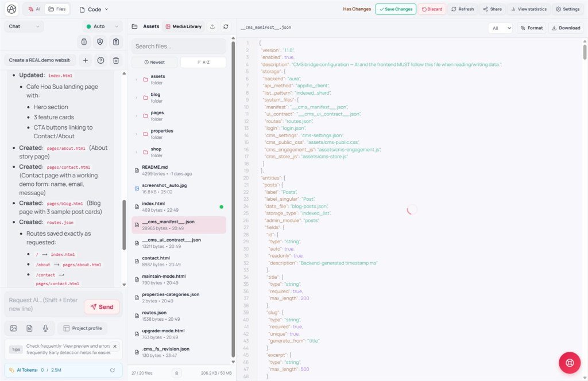Click the chat panel scrollbar thumb

[124, 225]
